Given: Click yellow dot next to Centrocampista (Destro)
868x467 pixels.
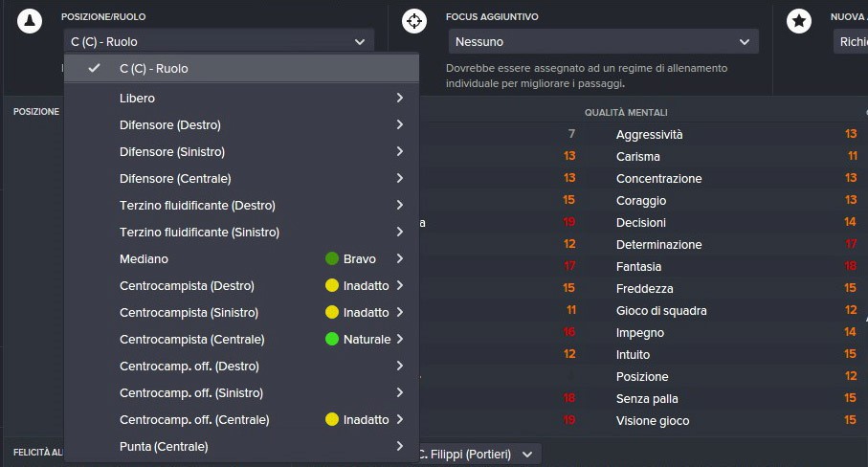Looking at the screenshot, I should (x=331, y=285).
